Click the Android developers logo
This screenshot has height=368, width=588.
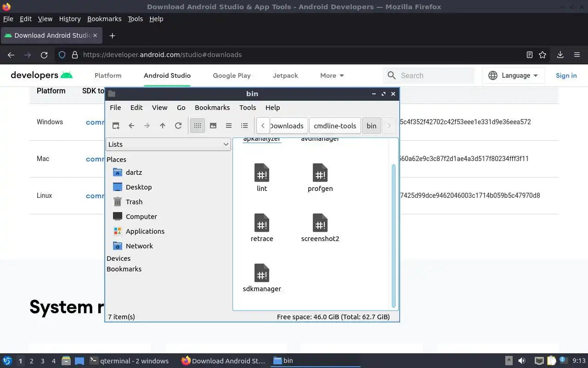[41, 75]
